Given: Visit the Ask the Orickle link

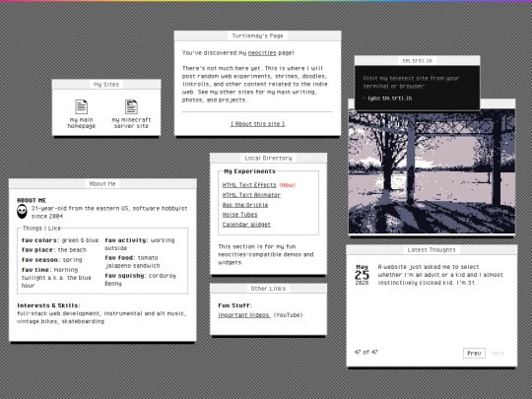Looking at the screenshot, I should (x=245, y=205).
